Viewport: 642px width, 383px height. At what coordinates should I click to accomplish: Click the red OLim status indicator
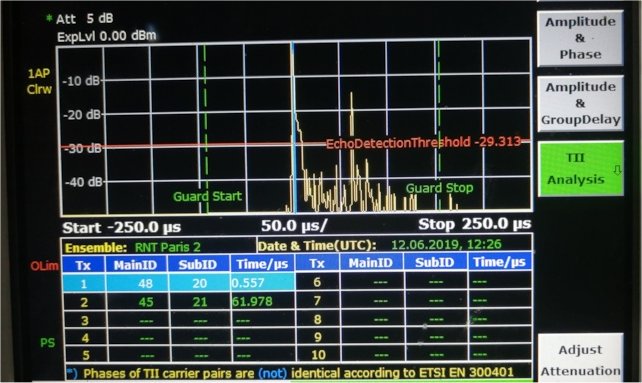44,266
